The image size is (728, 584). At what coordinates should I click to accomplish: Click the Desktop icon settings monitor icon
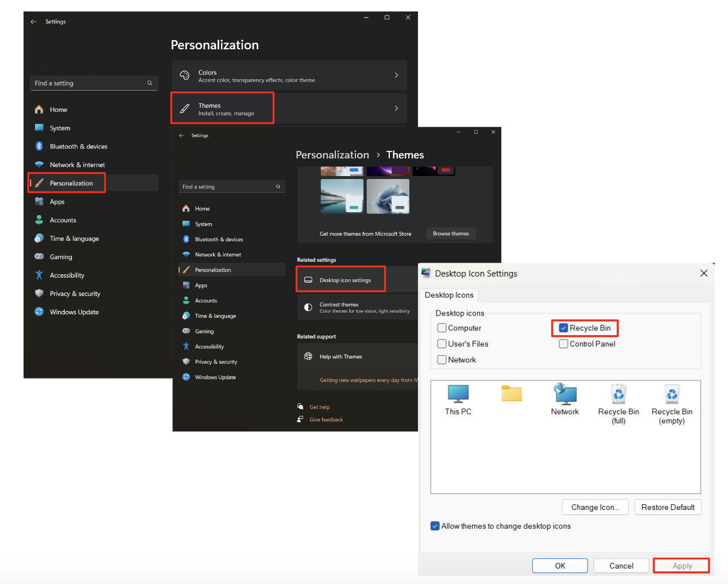(309, 279)
